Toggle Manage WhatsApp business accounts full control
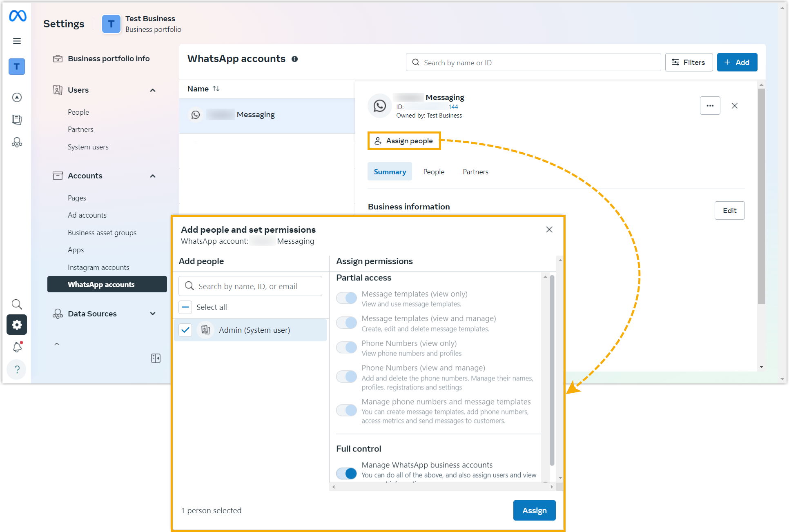The width and height of the screenshot is (789, 532). (346, 474)
